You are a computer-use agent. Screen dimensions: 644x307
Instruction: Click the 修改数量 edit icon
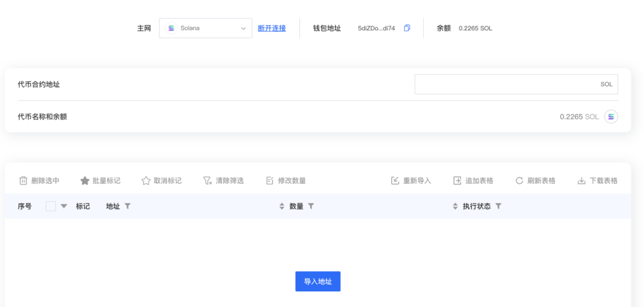coord(270,181)
